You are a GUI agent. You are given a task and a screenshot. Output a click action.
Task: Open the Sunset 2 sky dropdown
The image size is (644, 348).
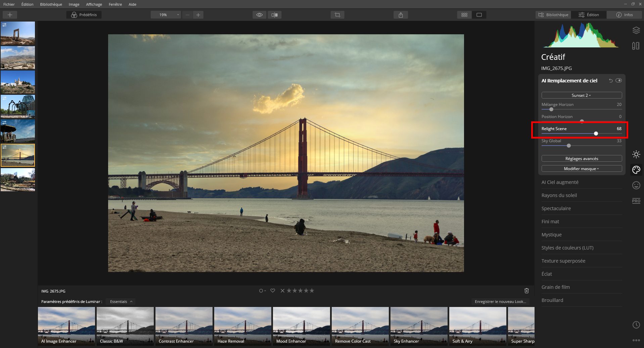pyautogui.click(x=581, y=95)
